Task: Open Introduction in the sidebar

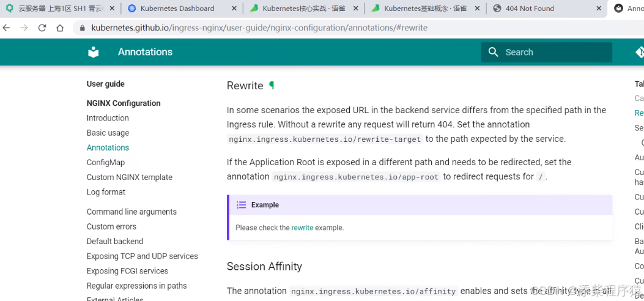Action: click(108, 118)
